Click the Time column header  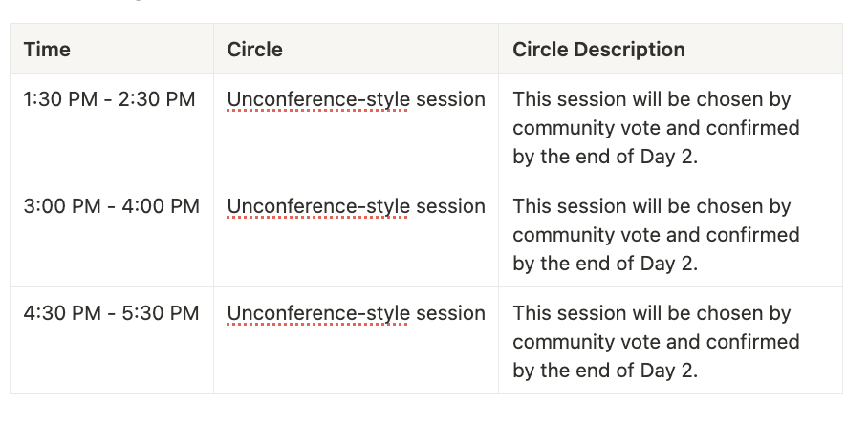(48, 50)
